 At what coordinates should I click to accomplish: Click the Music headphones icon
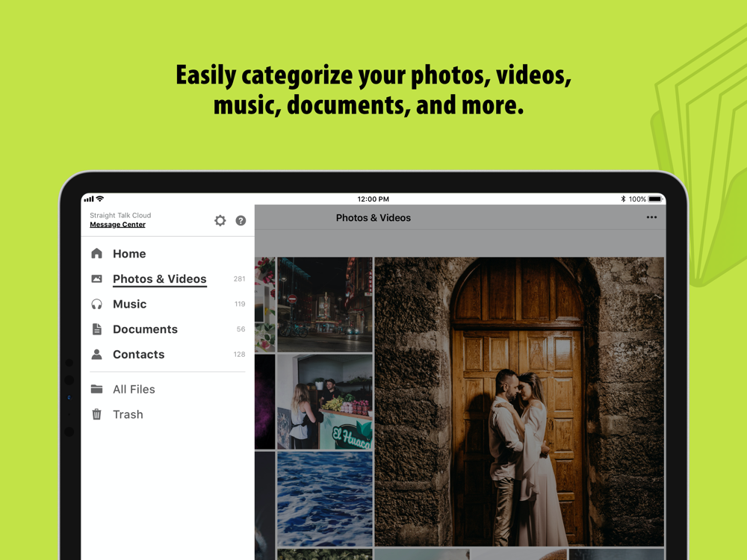click(x=96, y=305)
